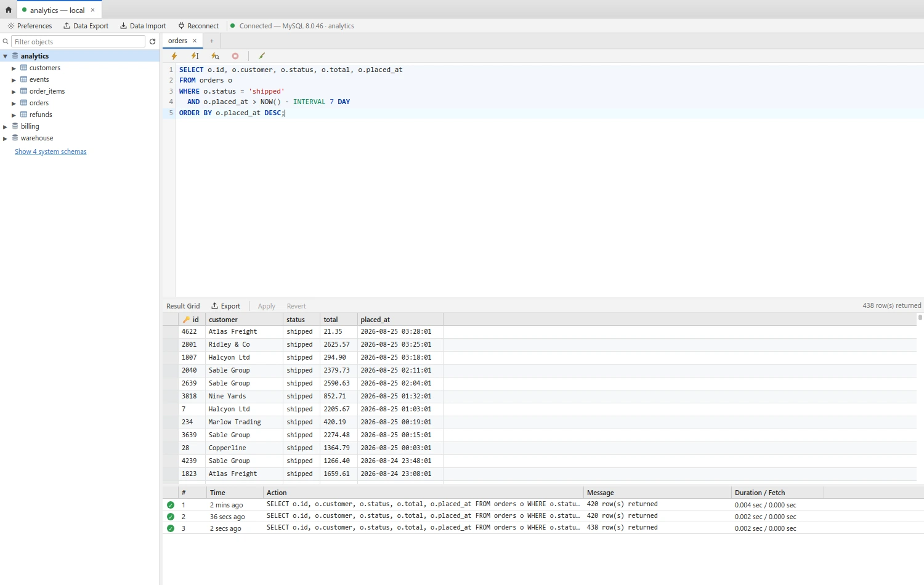Screen dimensions: 924x585
Task: Select the Result Grid tab
Action: pyautogui.click(x=183, y=306)
